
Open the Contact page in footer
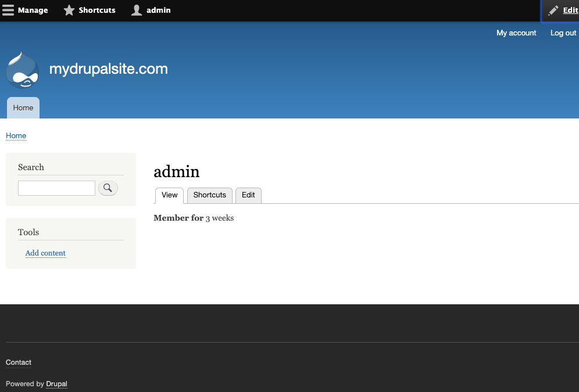(x=18, y=362)
